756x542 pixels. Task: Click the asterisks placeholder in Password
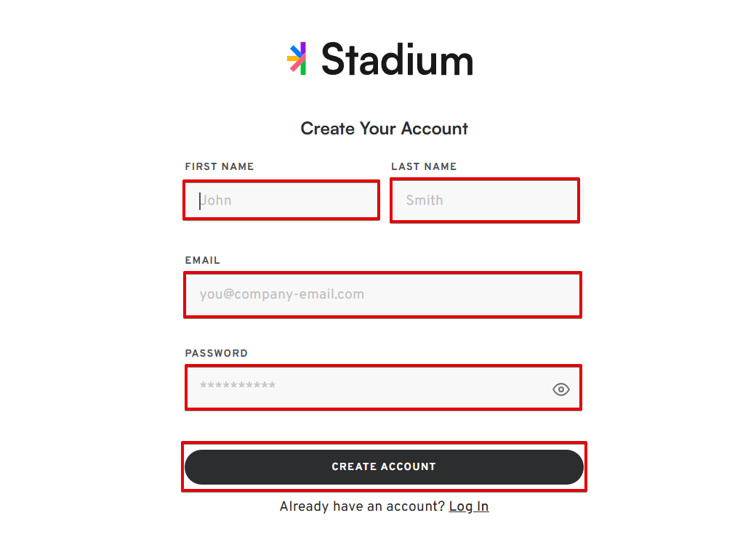click(238, 387)
